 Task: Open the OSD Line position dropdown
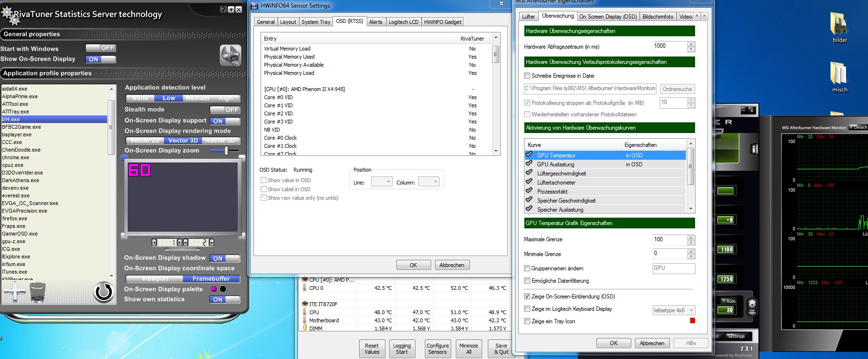point(381,182)
